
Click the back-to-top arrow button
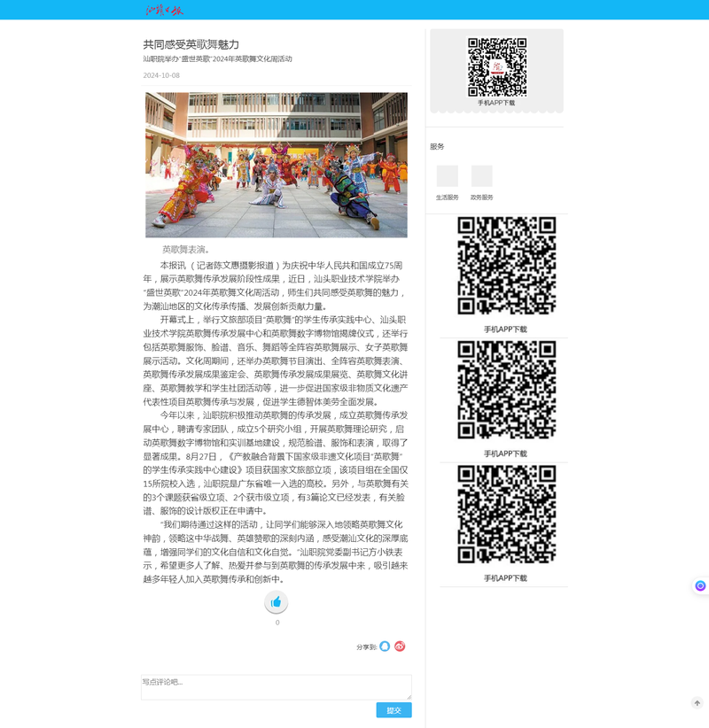(697, 702)
